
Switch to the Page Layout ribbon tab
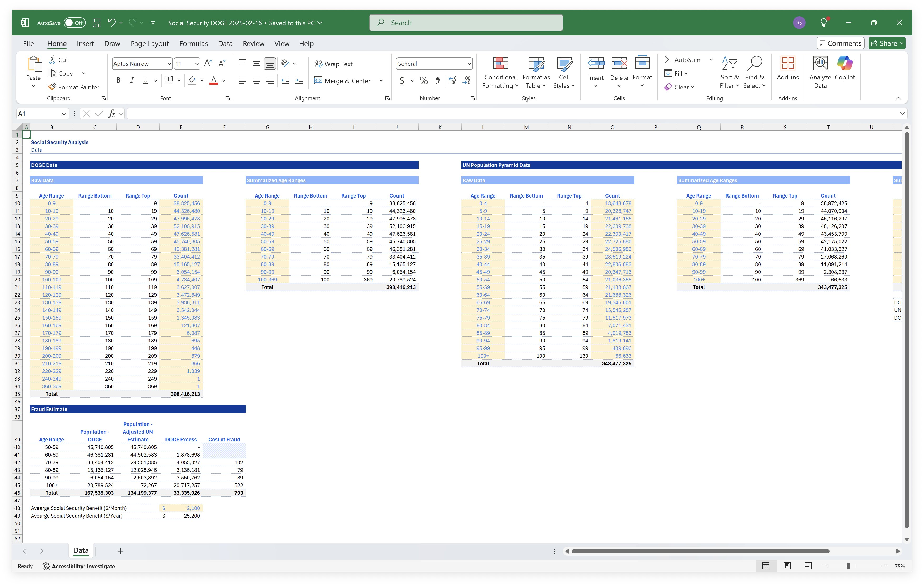coord(150,44)
